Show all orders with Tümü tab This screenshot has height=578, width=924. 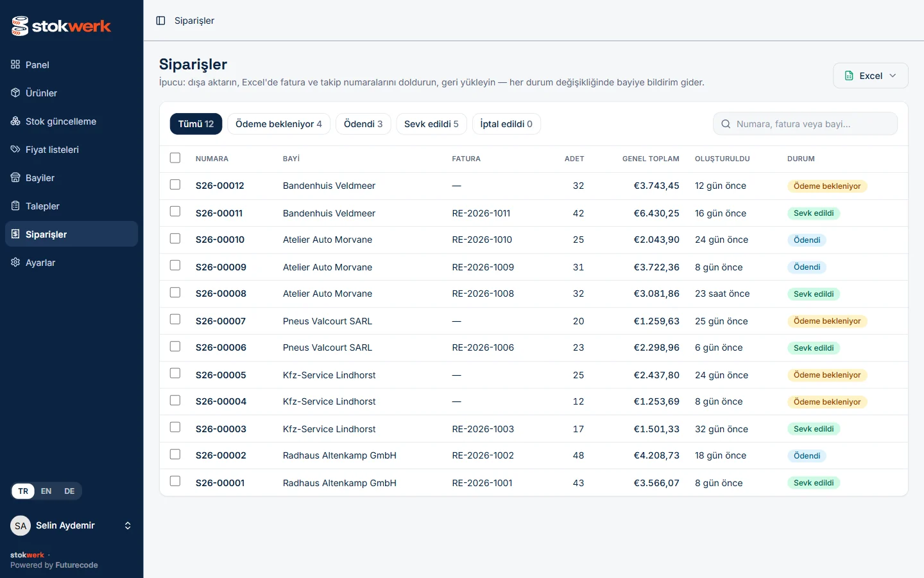click(x=196, y=124)
